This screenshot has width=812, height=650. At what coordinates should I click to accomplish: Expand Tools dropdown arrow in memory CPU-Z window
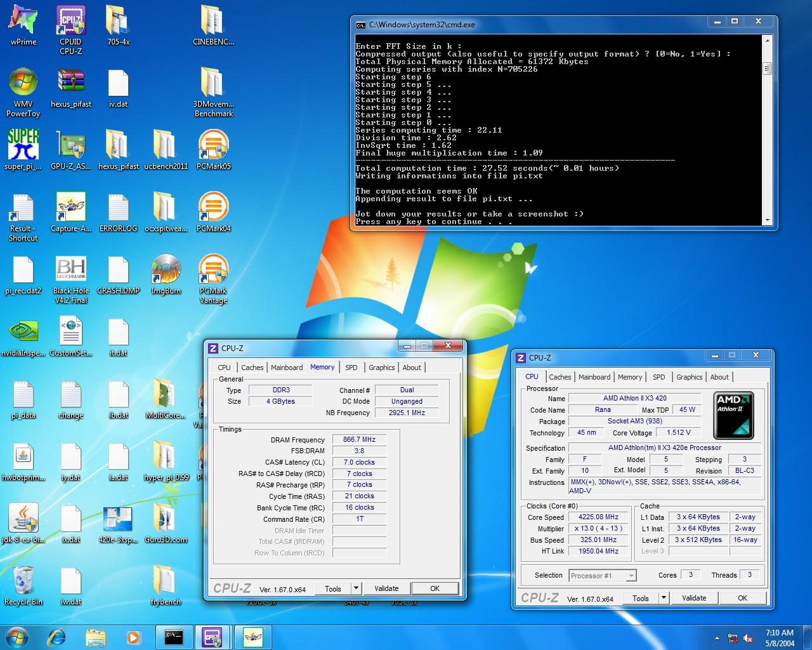(356, 588)
